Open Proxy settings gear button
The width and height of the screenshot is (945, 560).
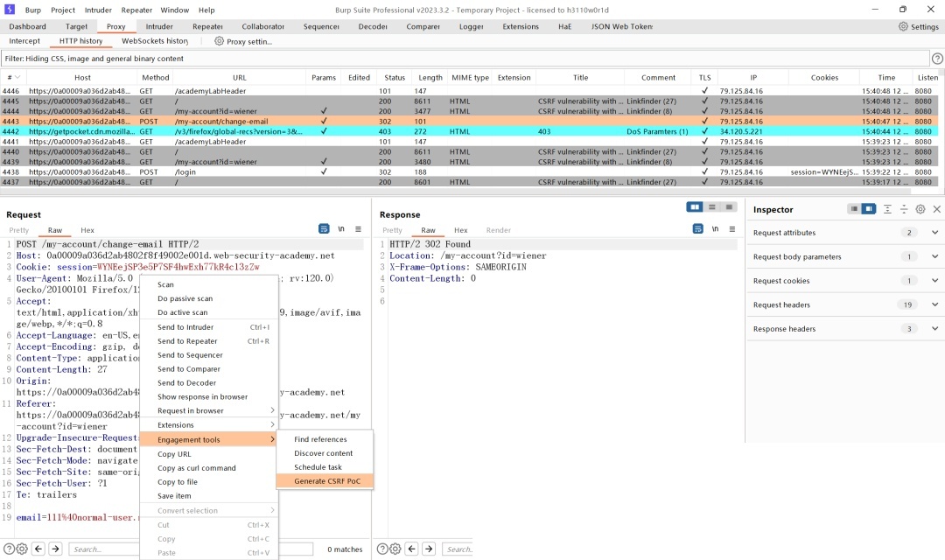tap(243, 41)
